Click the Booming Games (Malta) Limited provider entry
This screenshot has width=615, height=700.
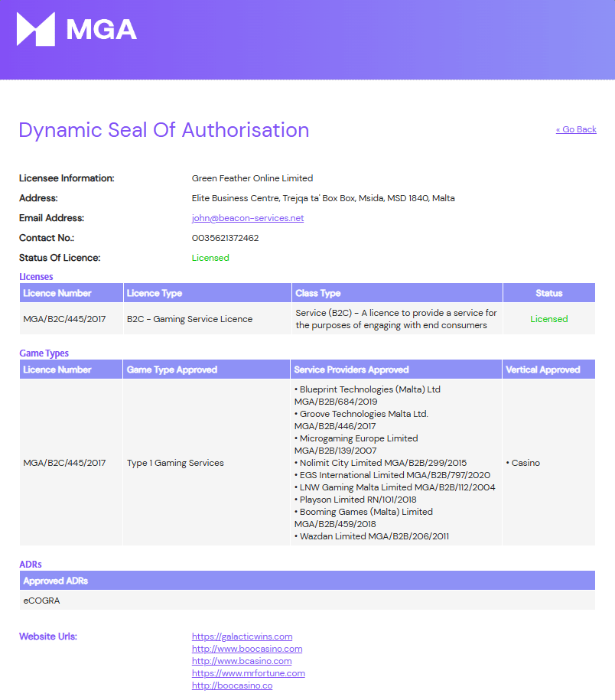[363, 517]
